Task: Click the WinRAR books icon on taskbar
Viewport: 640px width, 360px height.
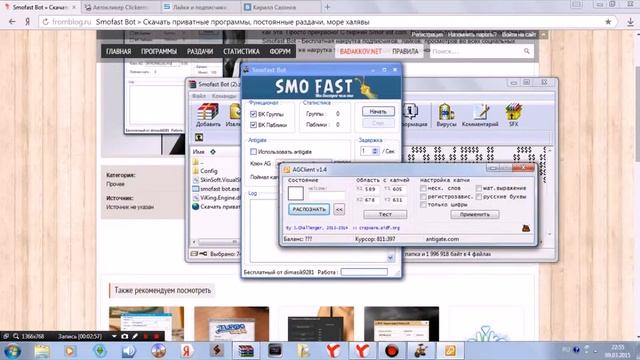Action: pyautogui.click(x=246, y=351)
